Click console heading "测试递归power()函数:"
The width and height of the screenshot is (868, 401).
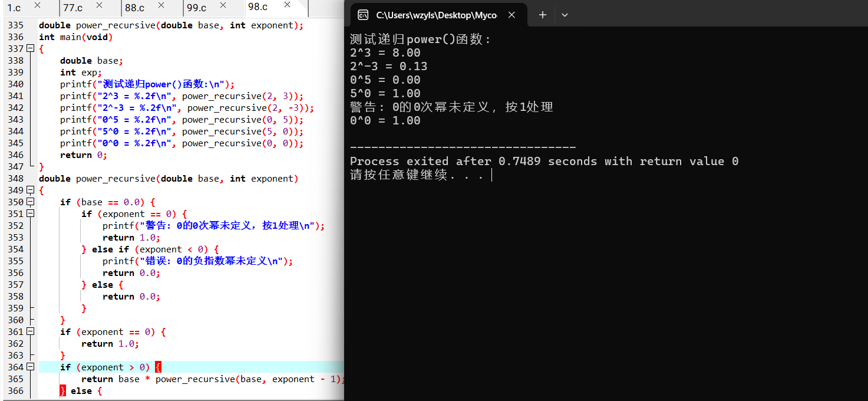coord(420,40)
